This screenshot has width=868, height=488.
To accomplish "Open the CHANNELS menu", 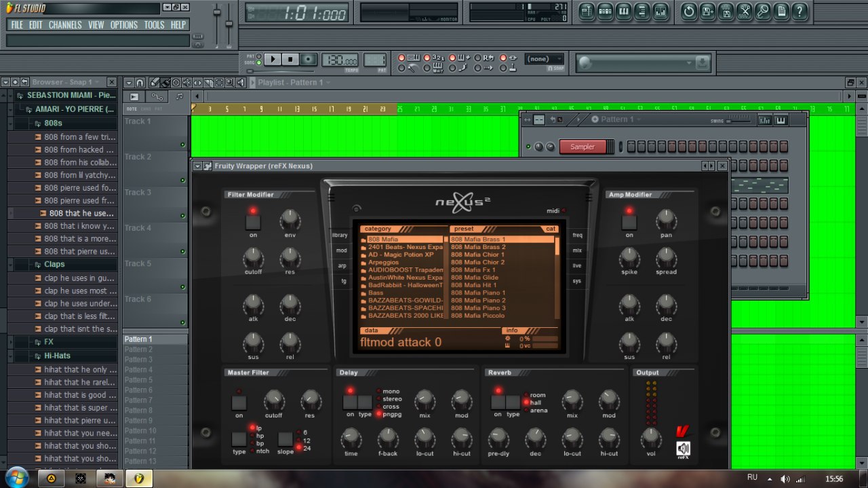I will pos(65,25).
